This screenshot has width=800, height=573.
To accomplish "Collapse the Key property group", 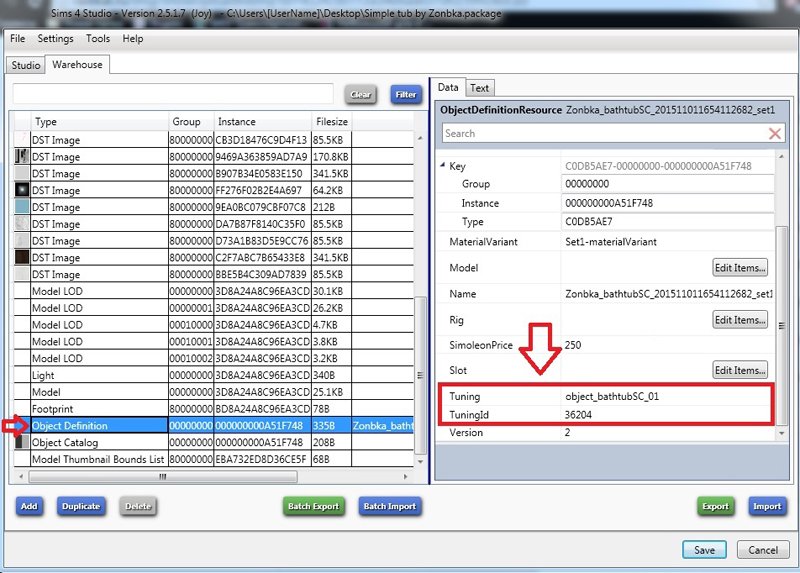I will coord(443,166).
